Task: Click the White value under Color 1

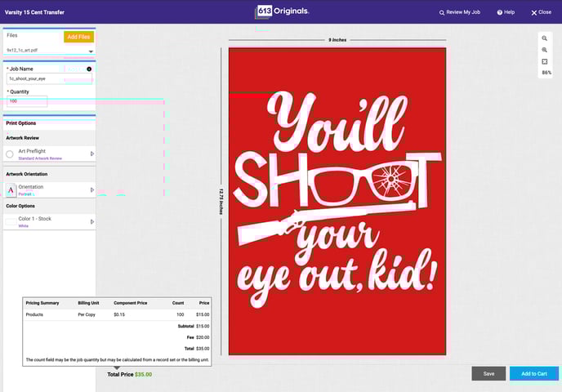Action: coord(24,226)
